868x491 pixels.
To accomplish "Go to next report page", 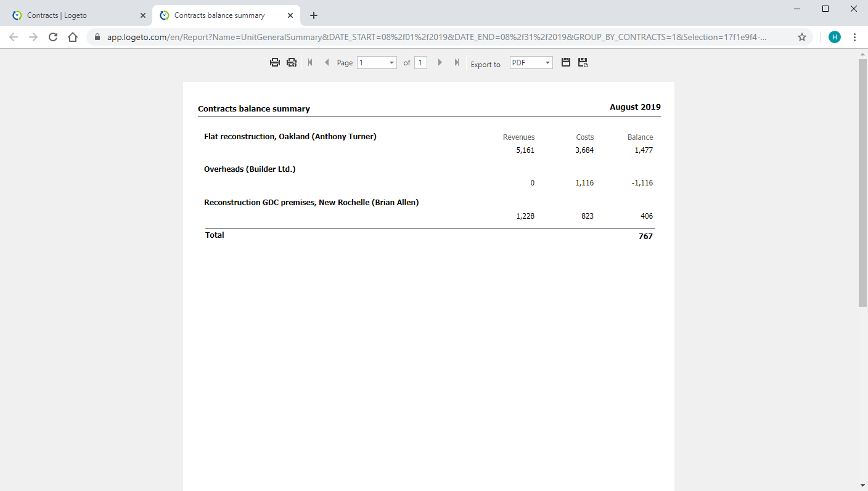I will (440, 62).
